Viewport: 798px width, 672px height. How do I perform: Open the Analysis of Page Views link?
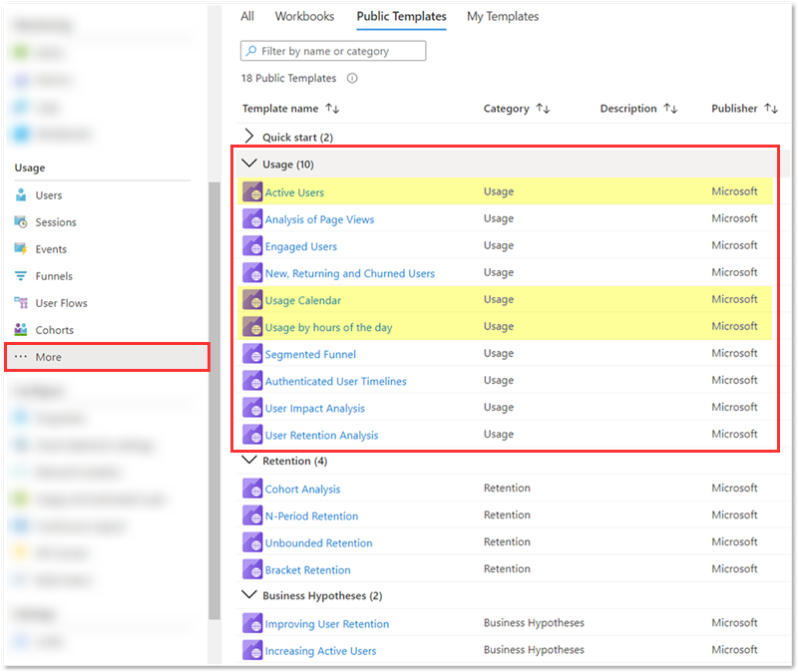click(319, 219)
